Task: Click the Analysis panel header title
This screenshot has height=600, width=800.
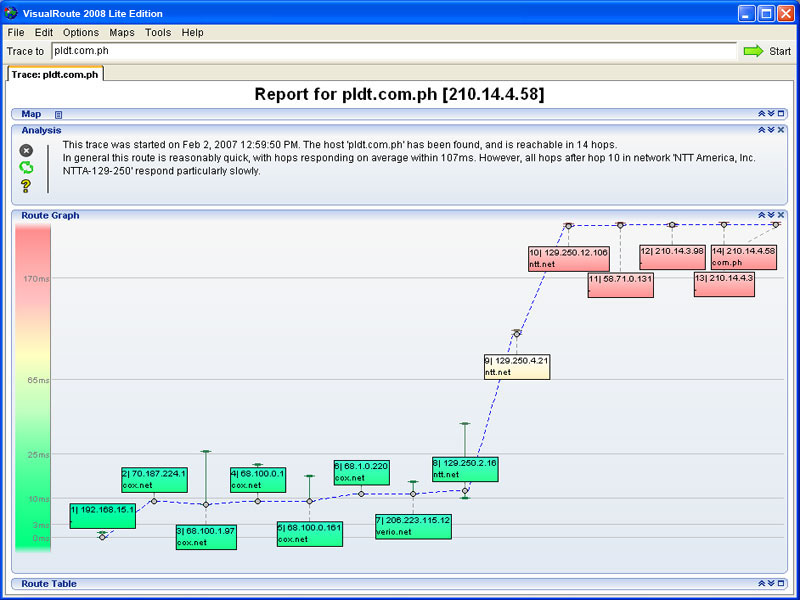Action: (41, 131)
